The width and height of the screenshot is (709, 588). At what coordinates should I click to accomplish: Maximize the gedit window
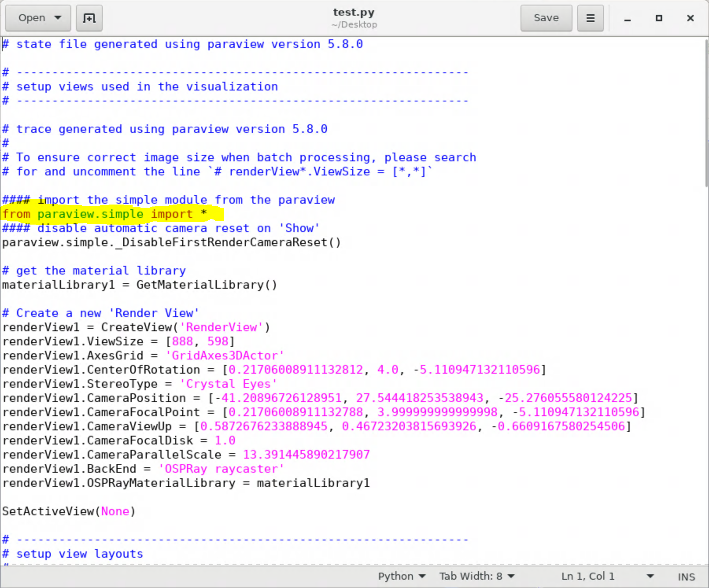click(659, 18)
